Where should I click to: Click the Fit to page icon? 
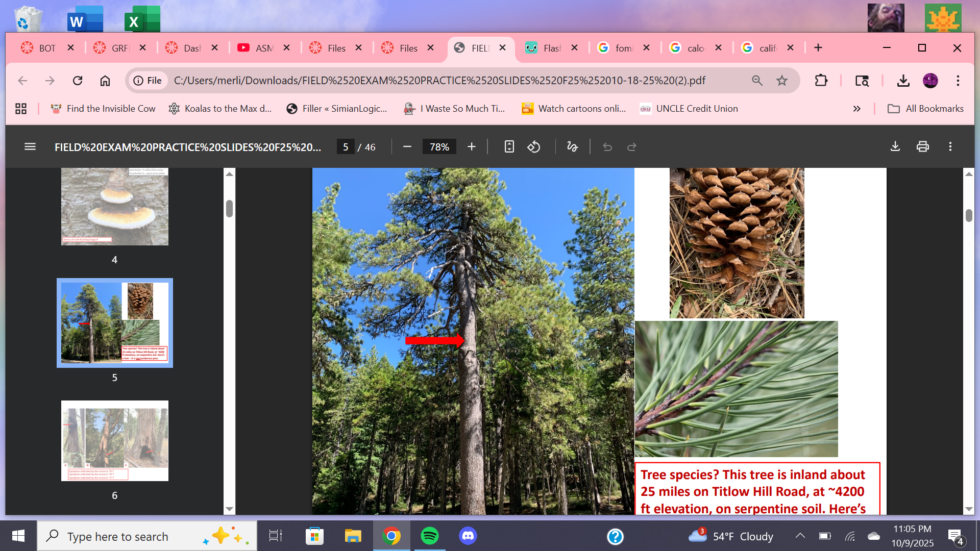point(509,147)
